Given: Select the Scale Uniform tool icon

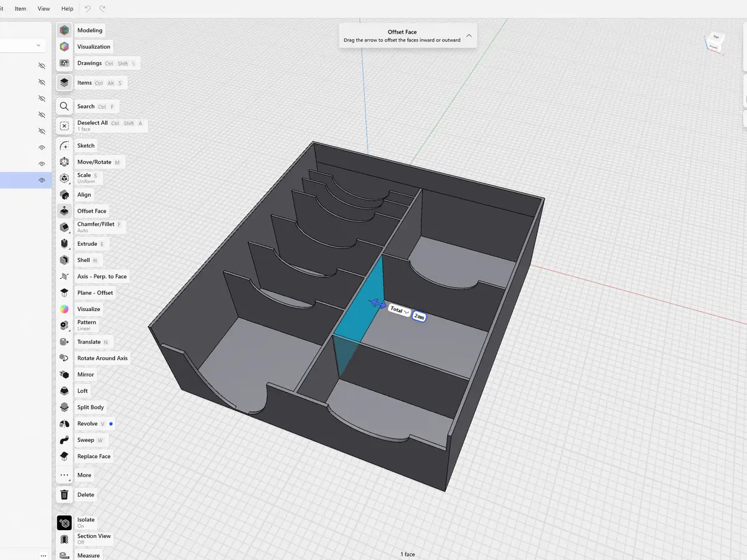Looking at the screenshot, I should tap(64, 178).
